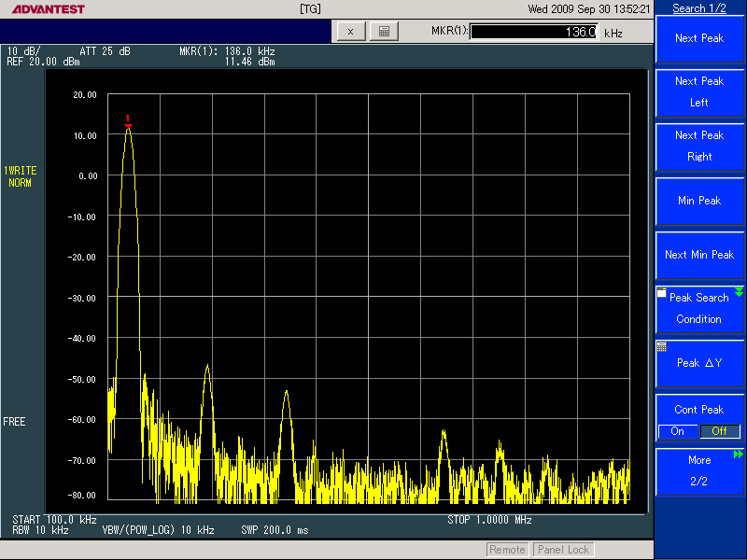
Task: Open the Search 1/2 menu title
Action: [x=699, y=8]
